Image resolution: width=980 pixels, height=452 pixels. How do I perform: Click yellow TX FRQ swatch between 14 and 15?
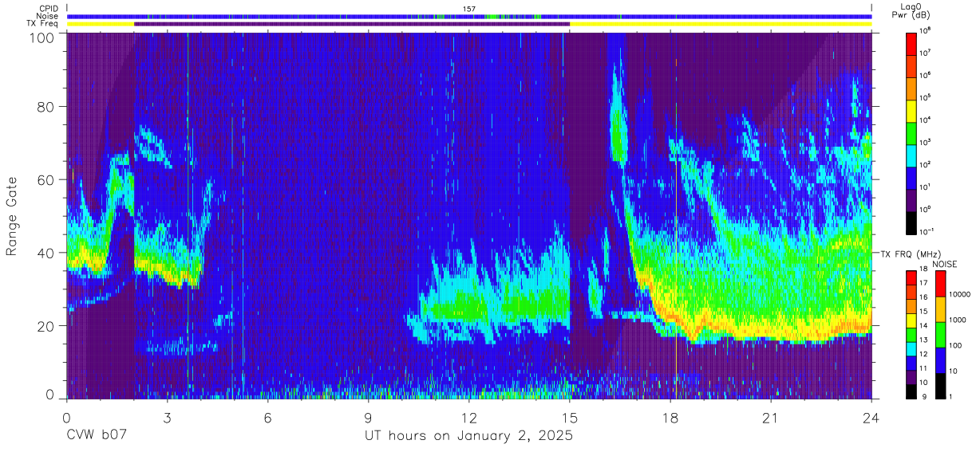(x=911, y=320)
